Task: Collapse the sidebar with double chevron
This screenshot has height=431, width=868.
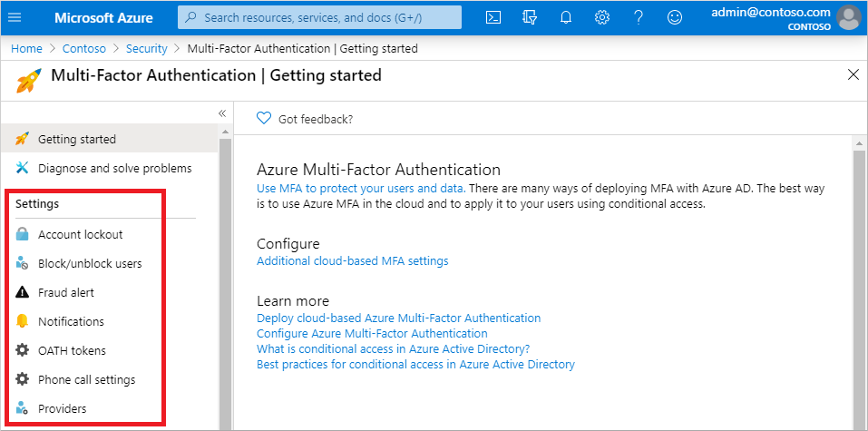Action: click(222, 113)
